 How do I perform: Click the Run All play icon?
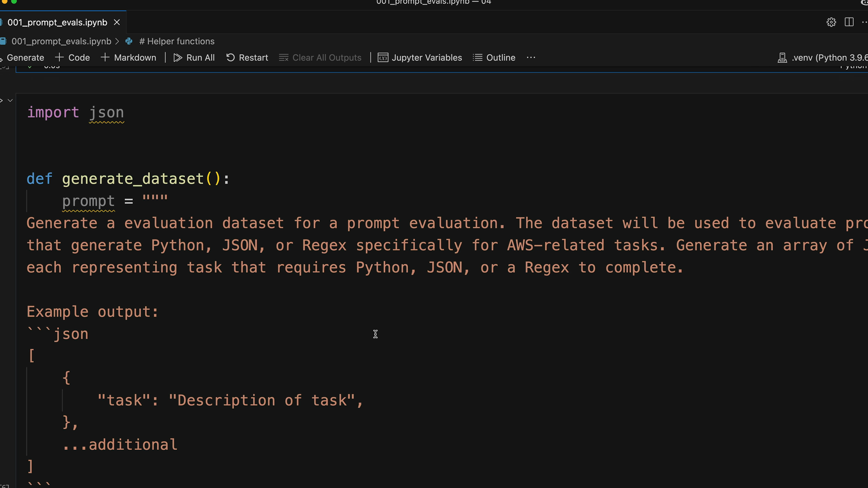[x=178, y=57]
